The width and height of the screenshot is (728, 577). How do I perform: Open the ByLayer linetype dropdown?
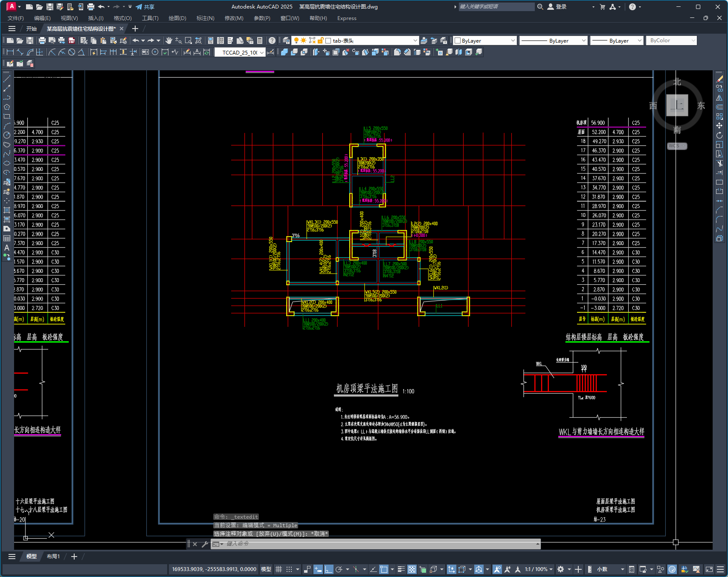[x=584, y=40]
